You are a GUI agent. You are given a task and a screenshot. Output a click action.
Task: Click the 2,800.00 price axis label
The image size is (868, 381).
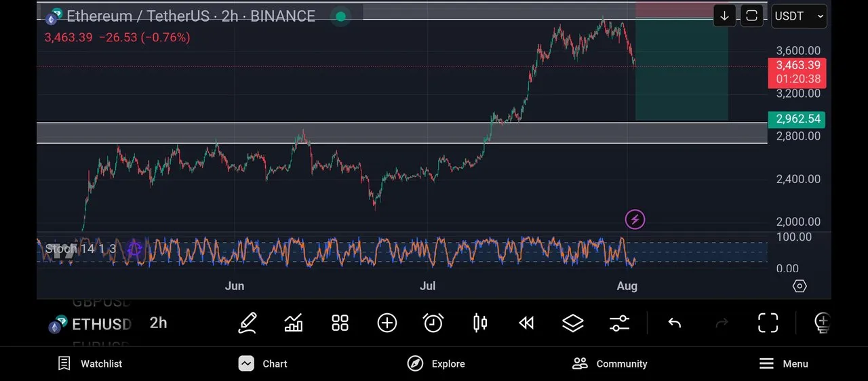coord(798,136)
